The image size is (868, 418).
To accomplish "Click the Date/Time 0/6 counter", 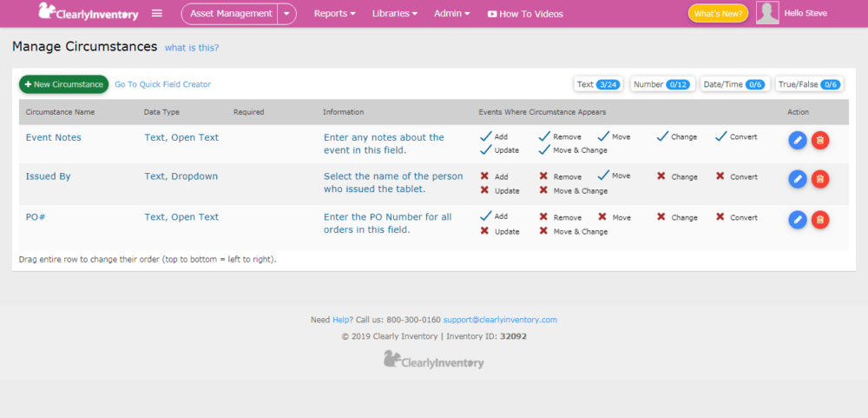I will pos(735,84).
